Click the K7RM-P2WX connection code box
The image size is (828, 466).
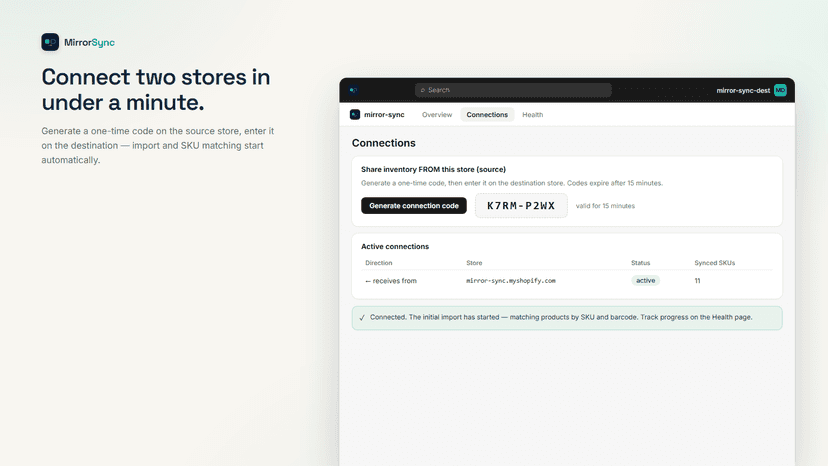521,206
